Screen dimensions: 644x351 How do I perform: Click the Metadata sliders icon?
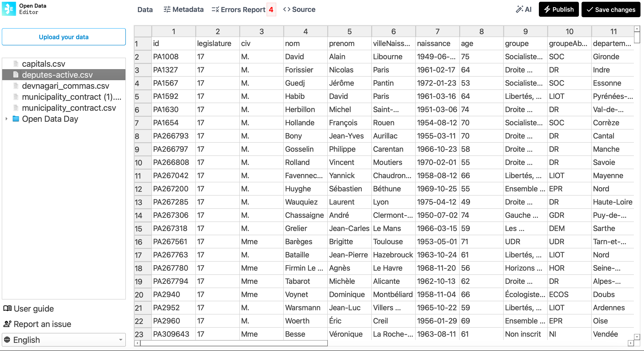167,9
